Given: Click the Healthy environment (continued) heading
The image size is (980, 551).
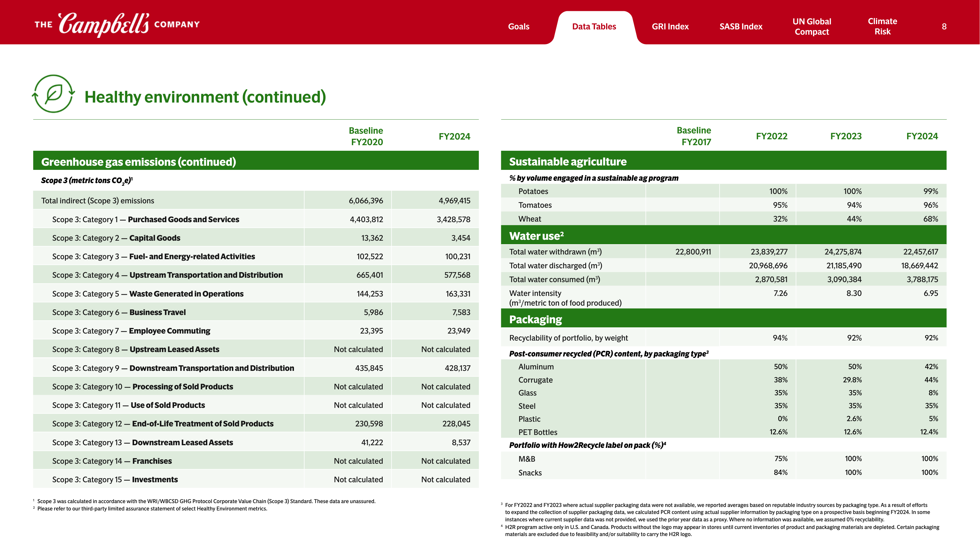Looking at the screenshot, I should click(x=205, y=97).
